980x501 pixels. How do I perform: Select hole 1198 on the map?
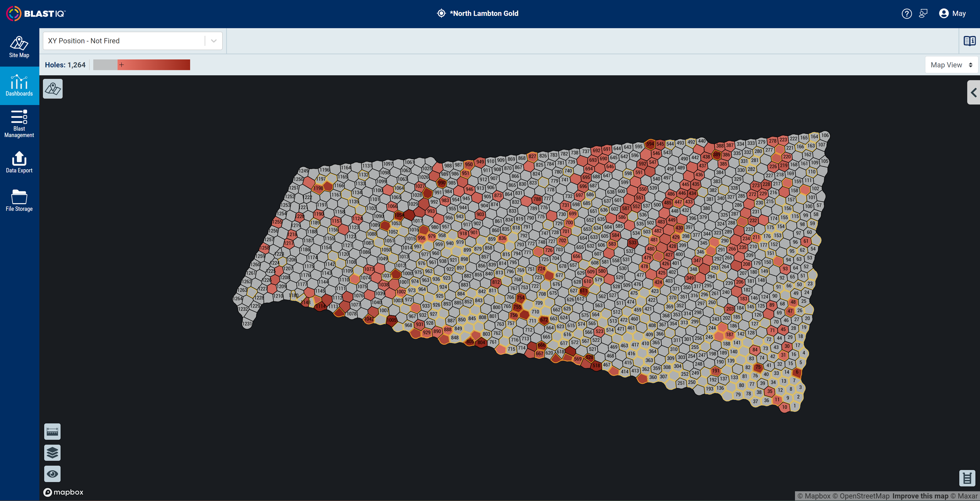(x=318, y=188)
